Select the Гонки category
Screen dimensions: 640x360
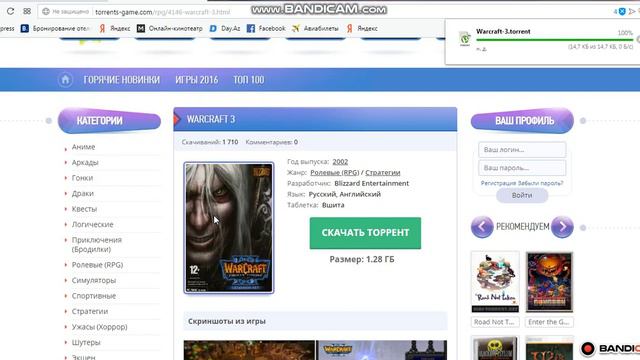coord(82,178)
